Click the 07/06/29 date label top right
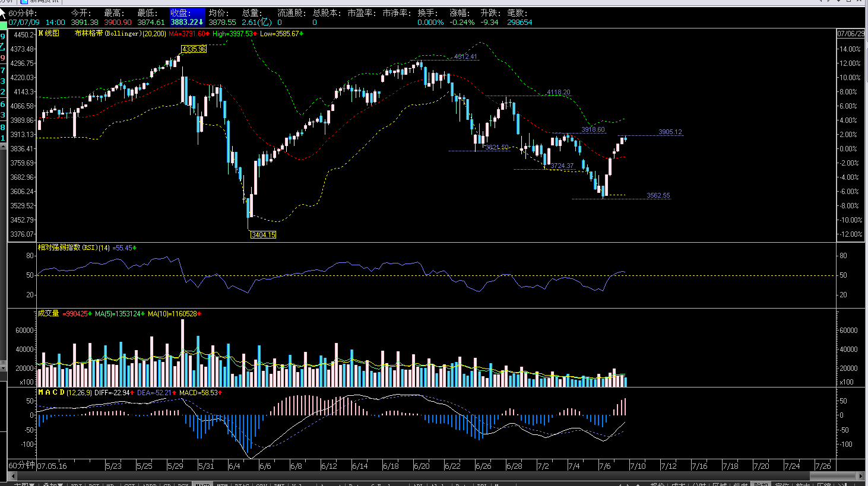 click(x=851, y=34)
